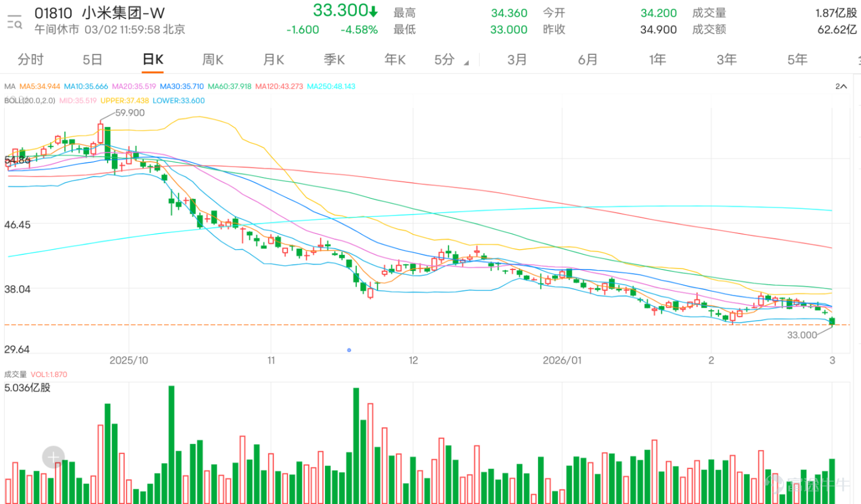Click the 最高 value 34.360
This screenshot has width=861, height=504.
[x=509, y=13]
